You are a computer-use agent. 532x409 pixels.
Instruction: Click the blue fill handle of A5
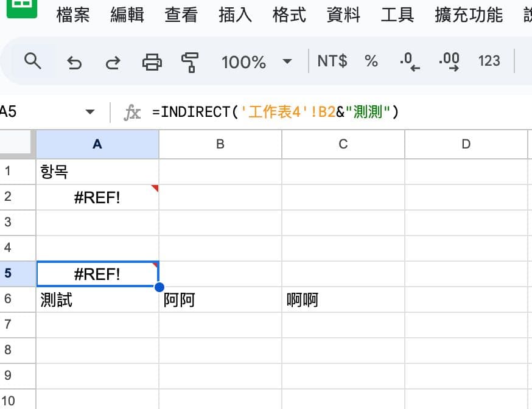click(x=159, y=287)
